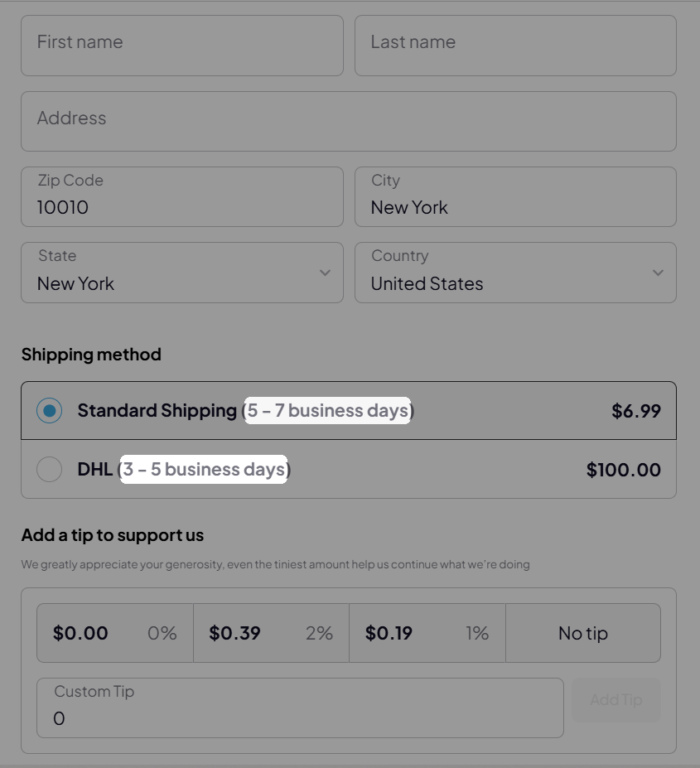
Task: Open the State field showing New York
Action: tap(166, 273)
